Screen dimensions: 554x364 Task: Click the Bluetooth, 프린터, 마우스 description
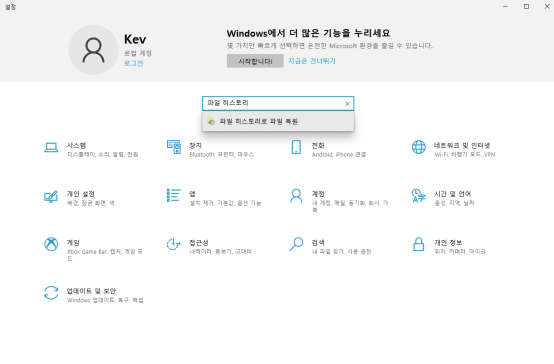222,154
